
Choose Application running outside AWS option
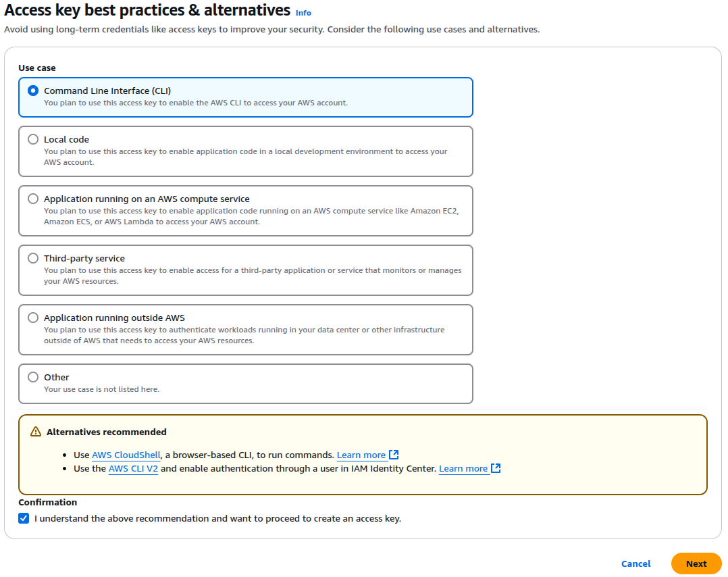coord(33,318)
